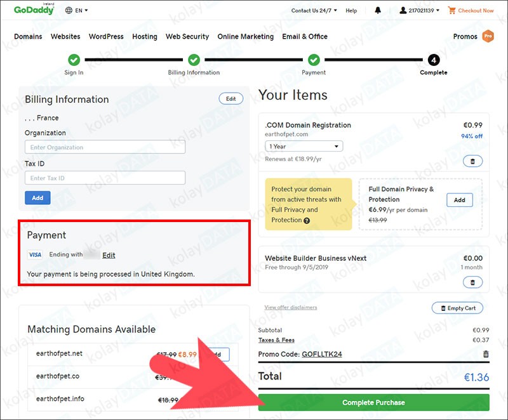This screenshot has height=420, width=508.
Task: Click the user account avatar icon
Action: pos(403,10)
